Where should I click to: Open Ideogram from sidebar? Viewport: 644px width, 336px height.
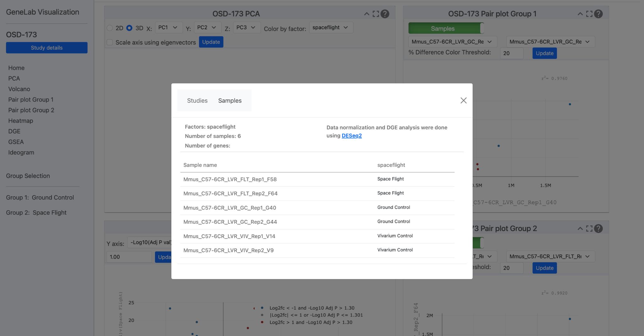(21, 153)
